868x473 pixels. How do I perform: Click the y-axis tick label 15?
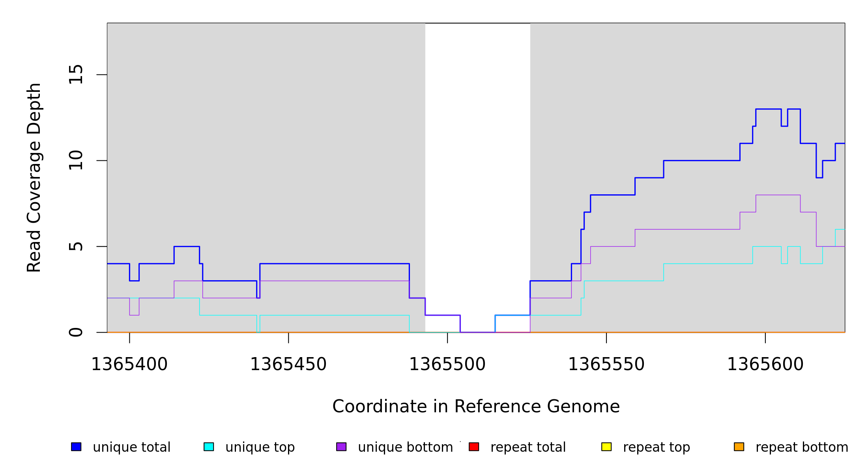[76, 74]
